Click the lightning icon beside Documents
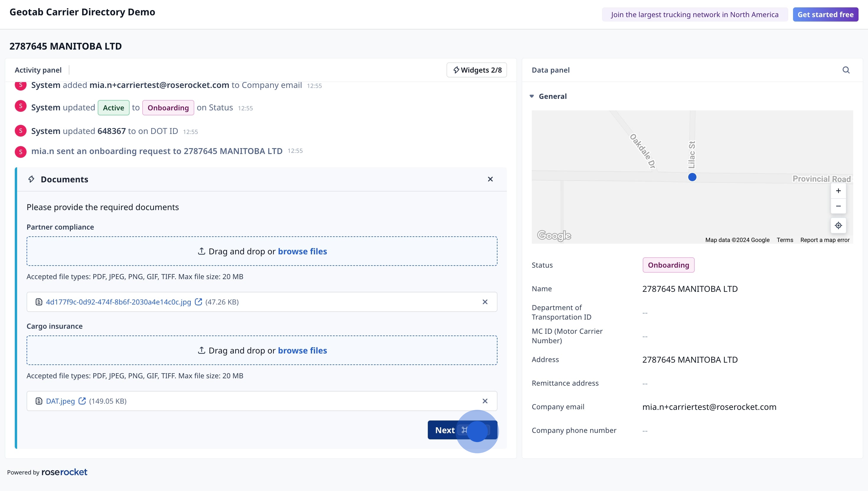The height and width of the screenshot is (491, 868). pos(31,179)
